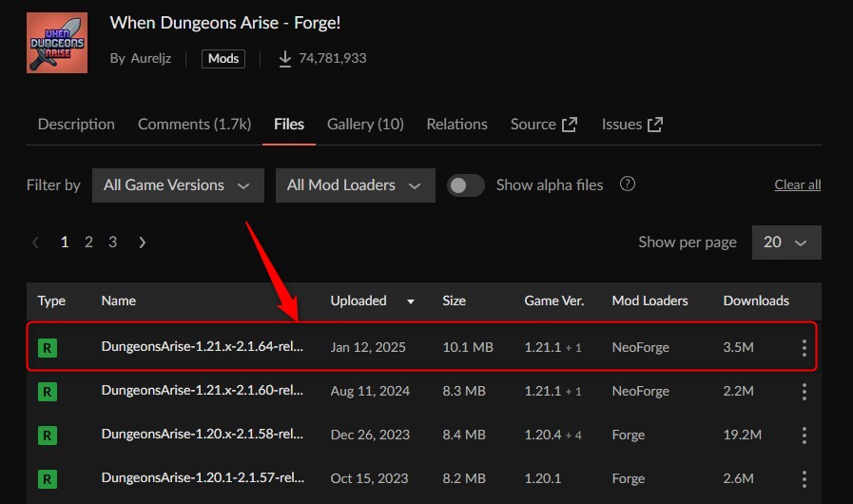Open DungeonsArise-1.20.x-2.1.58 file
The width and height of the screenshot is (853, 504).
[203, 435]
